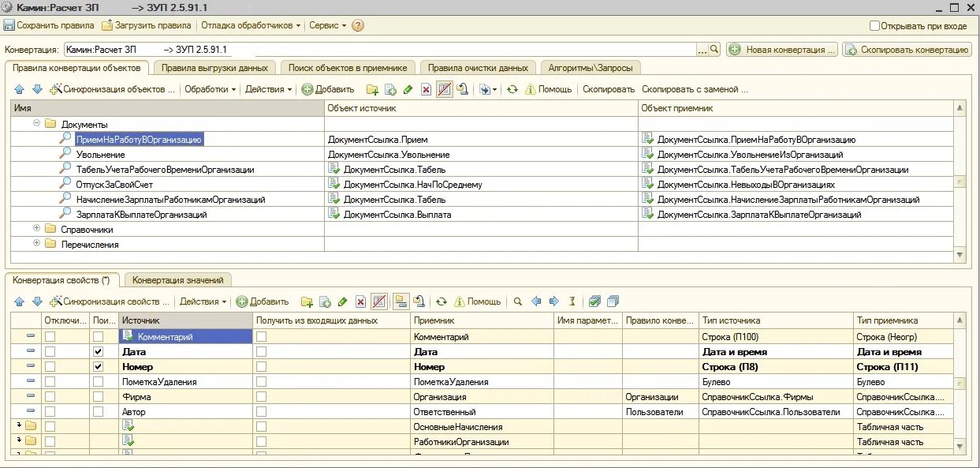The height and width of the screenshot is (468, 980).
Task: Click Скопировать button in object rules toolbar
Action: click(608, 89)
